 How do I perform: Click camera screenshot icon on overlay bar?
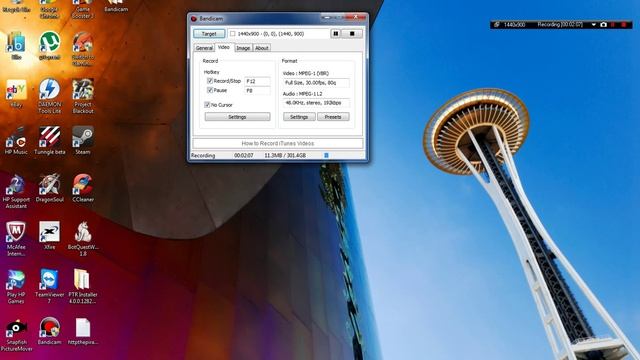(603, 25)
